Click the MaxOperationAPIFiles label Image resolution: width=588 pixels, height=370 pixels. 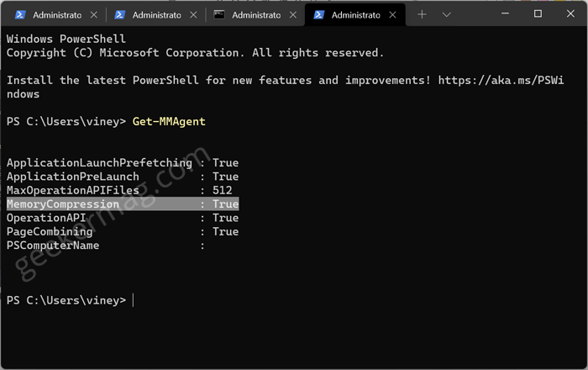click(x=73, y=190)
